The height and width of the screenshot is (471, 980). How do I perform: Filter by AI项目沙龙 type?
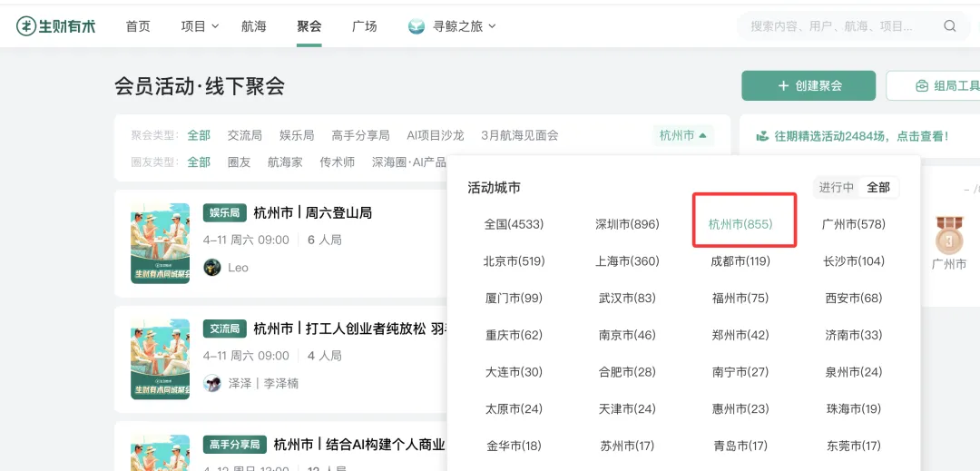[436, 135]
